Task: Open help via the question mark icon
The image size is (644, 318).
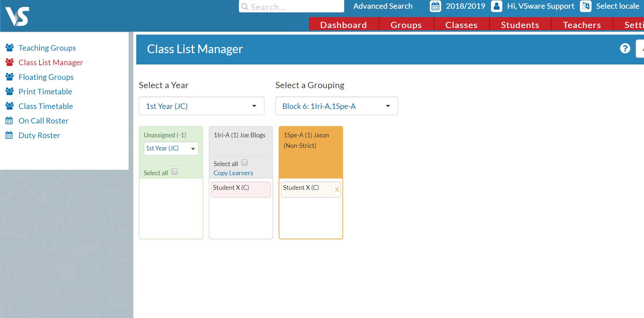Action: pyautogui.click(x=625, y=48)
